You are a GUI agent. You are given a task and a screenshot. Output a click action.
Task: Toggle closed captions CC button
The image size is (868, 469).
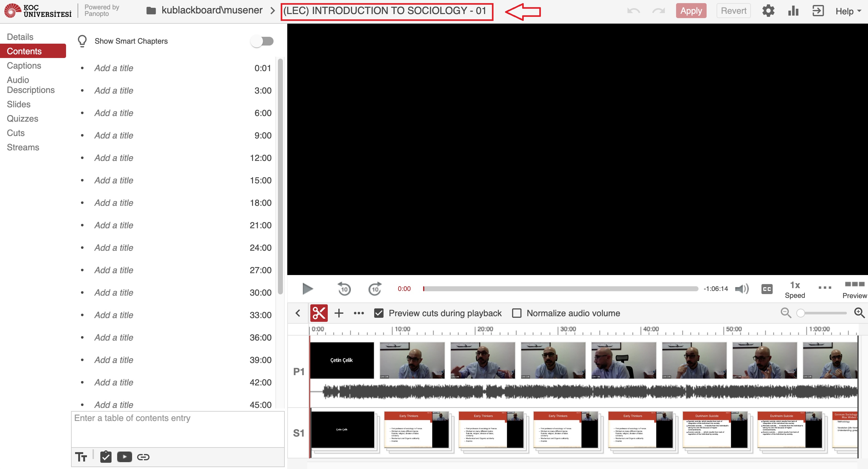click(x=766, y=289)
